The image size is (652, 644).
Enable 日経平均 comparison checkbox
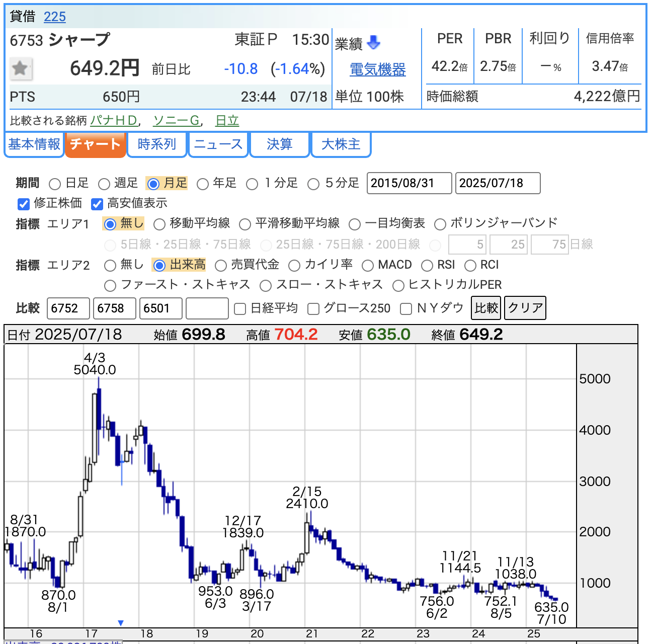click(x=240, y=308)
